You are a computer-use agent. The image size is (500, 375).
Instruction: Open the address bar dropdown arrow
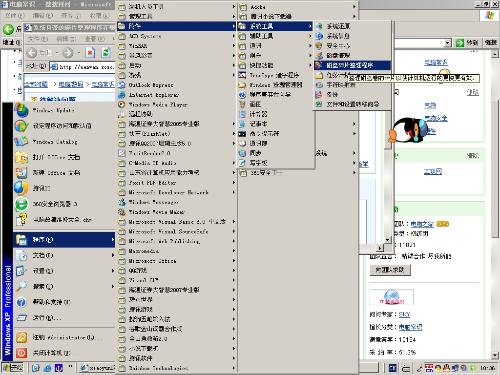(x=448, y=43)
